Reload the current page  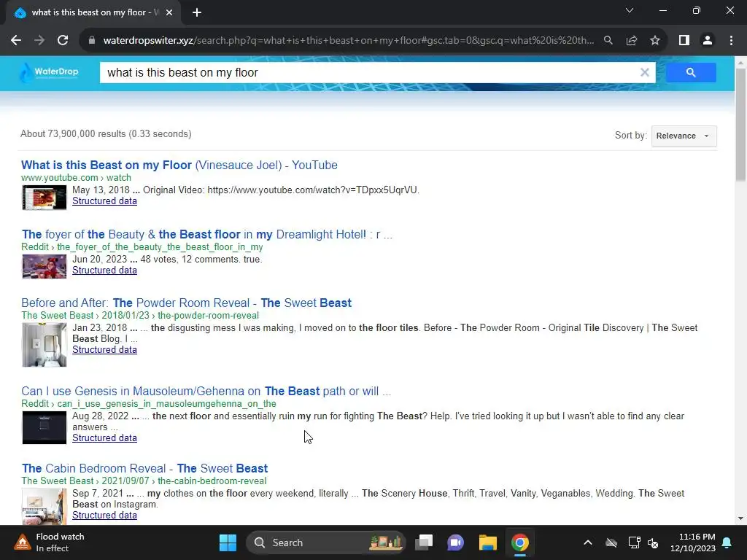(63, 41)
